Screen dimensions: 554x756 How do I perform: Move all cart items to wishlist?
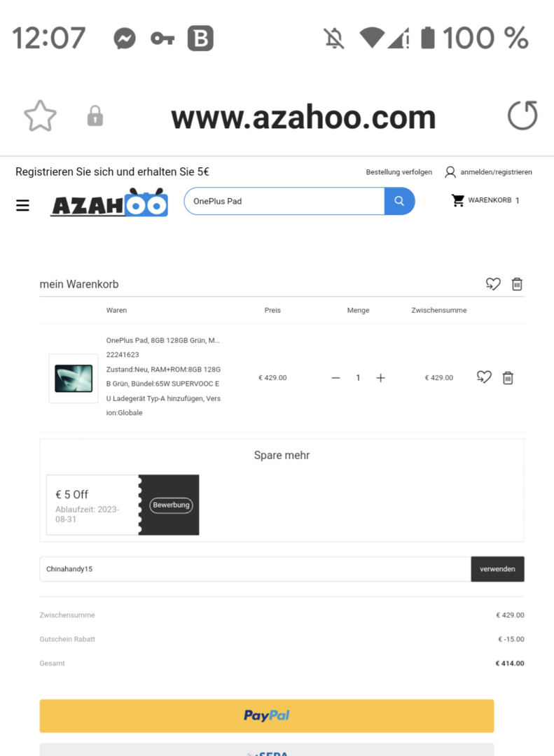(493, 284)
